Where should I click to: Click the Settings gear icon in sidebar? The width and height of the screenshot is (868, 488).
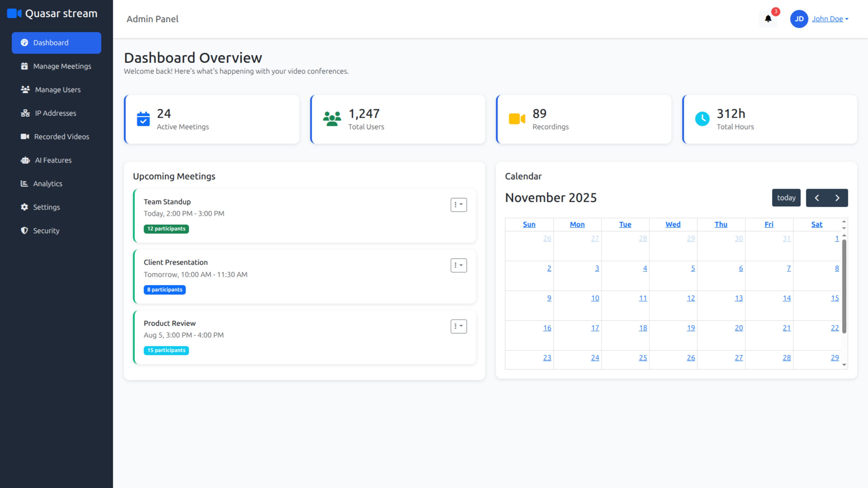tap(24, 207)
